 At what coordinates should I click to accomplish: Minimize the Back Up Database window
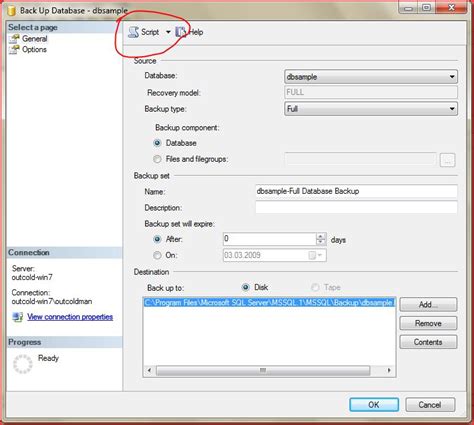click(409, 8)
